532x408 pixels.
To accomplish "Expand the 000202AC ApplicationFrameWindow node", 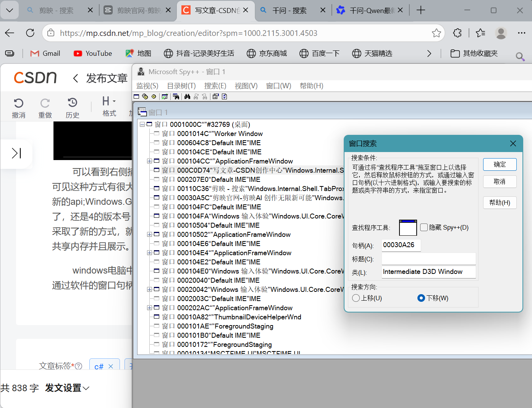I will pyautogui.click(x=149, y=308).
